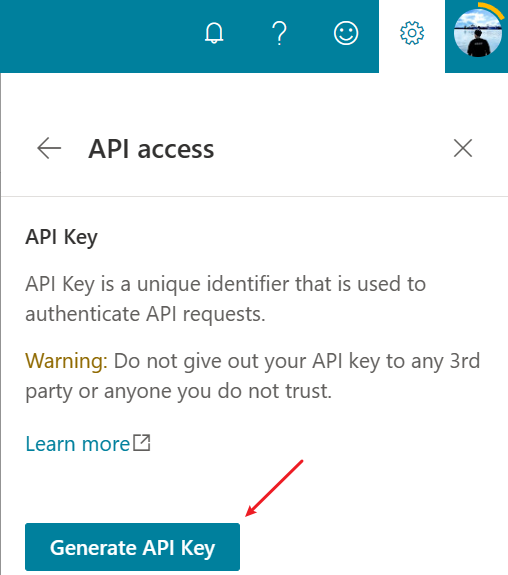Click the API Key description paragraph

tap(226, 299)
